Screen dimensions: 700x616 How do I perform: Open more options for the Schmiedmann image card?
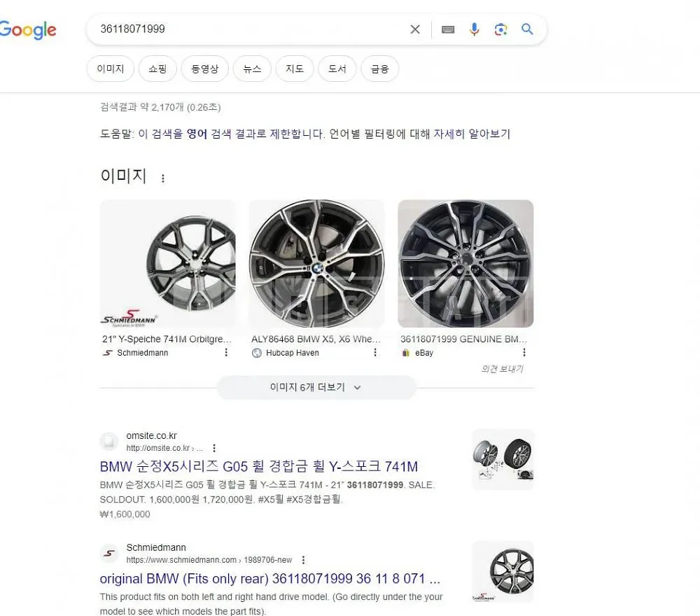226,353
